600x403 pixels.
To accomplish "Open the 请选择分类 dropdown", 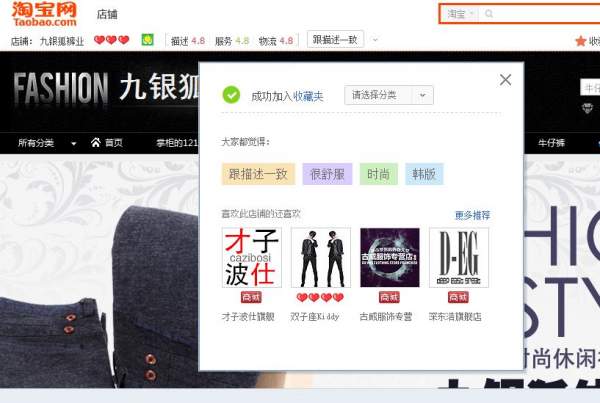I will coord(389,95).
